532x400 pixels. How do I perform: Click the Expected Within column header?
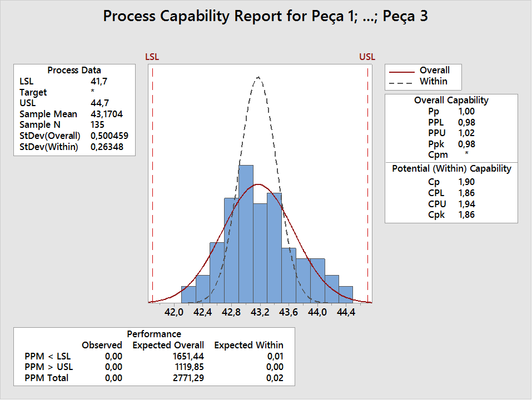click(248, 345)
